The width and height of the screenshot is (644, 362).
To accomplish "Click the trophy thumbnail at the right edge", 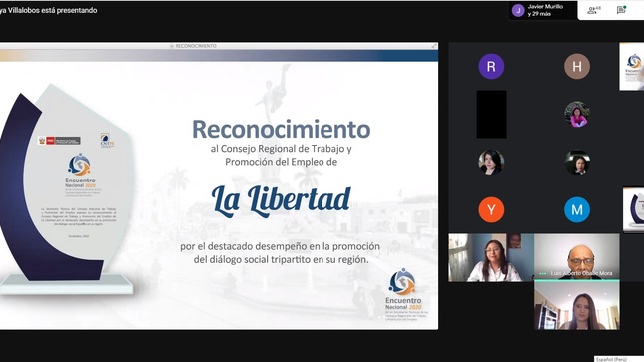I will coord(633,210).
